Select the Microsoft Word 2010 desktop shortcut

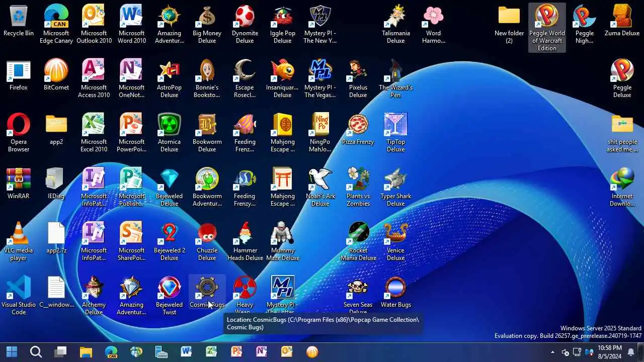click(x=132, y=24)
